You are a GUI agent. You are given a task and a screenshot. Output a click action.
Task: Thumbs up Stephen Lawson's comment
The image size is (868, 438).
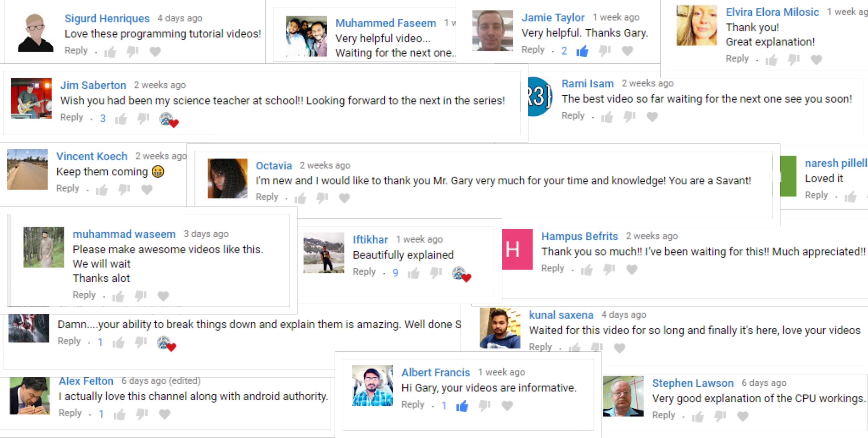tap(697, 417)
